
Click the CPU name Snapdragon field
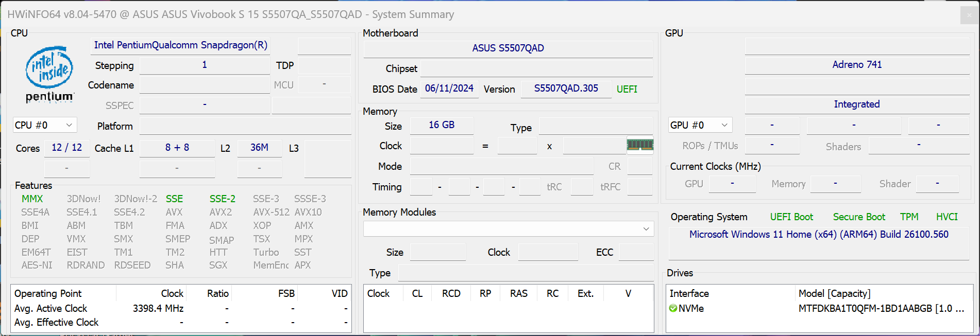tap(180, 45)
